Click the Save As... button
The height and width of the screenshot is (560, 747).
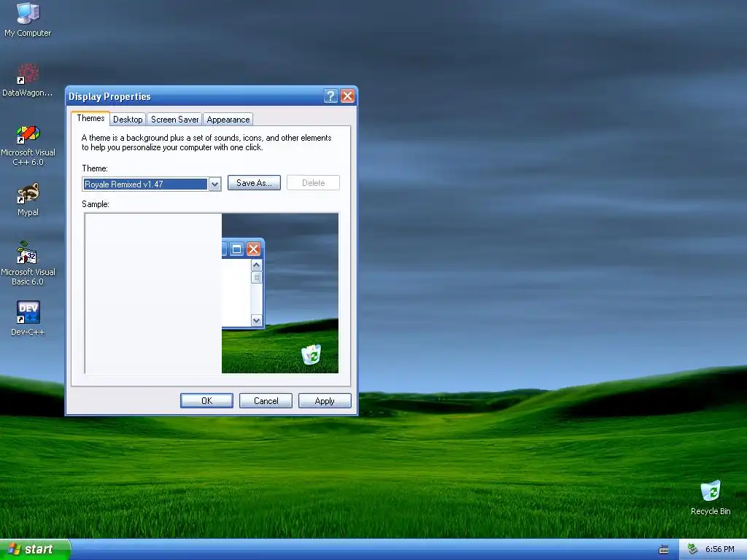tap(254, 183)
